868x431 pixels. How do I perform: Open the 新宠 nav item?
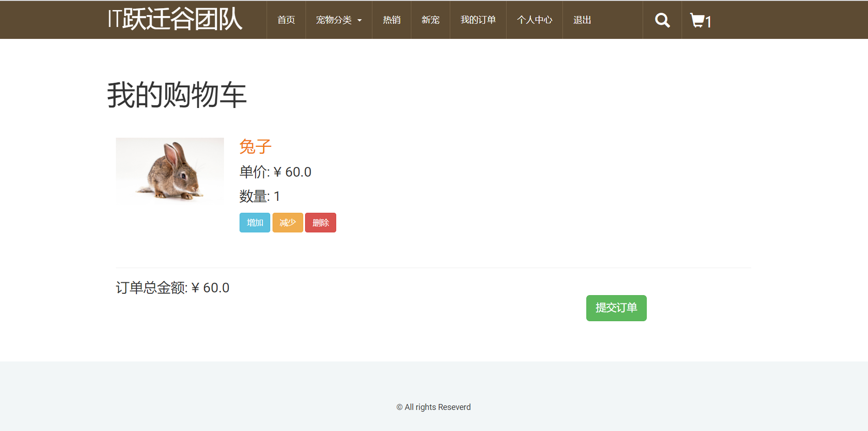click(431, 20)
